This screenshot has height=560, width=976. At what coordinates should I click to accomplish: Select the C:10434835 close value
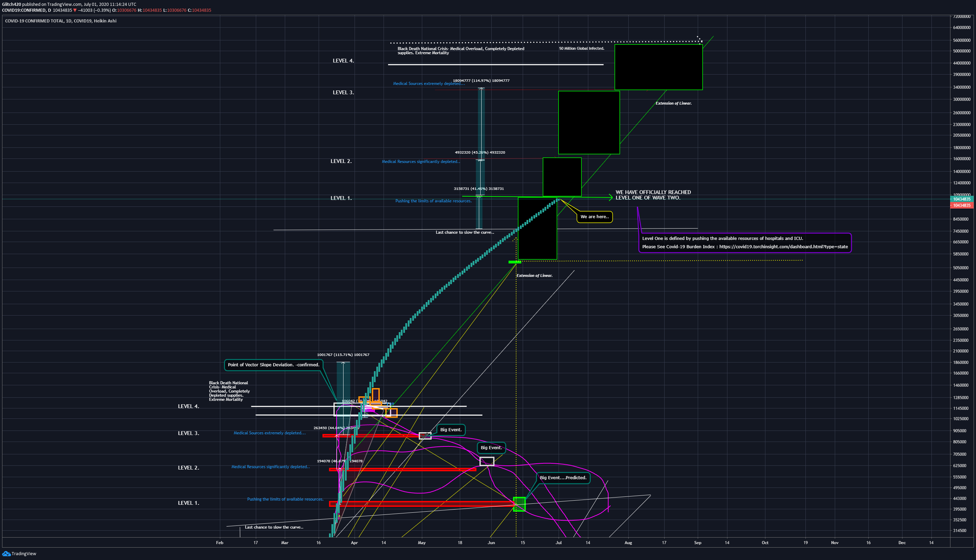tap(199, 10)
